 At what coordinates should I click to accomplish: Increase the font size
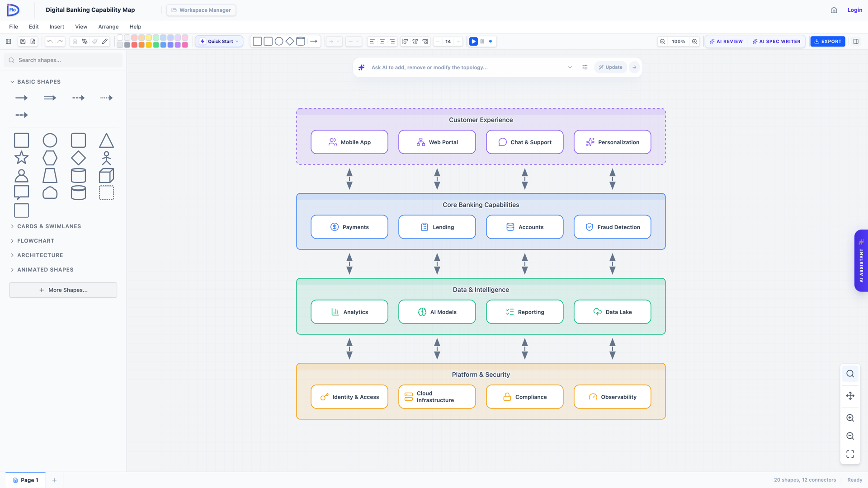pos(458,42)
